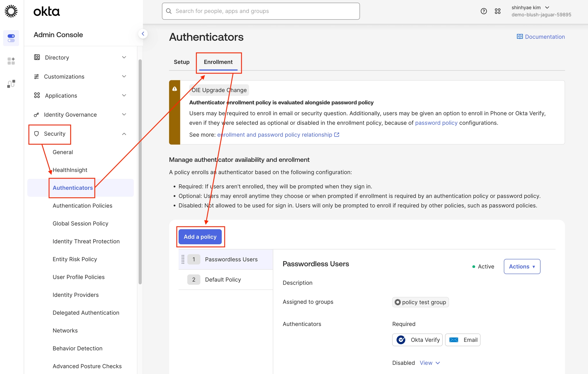Screen dimensions: 588x374
Task: Open the apps grid icon in header
Action: (498, 11)
